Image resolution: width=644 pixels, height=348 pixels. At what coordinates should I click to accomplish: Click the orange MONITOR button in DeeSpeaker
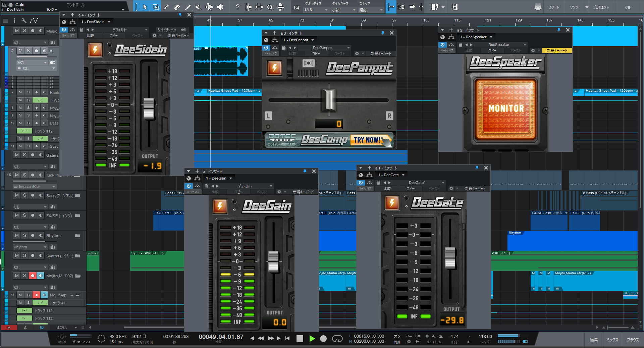point(505,109)
